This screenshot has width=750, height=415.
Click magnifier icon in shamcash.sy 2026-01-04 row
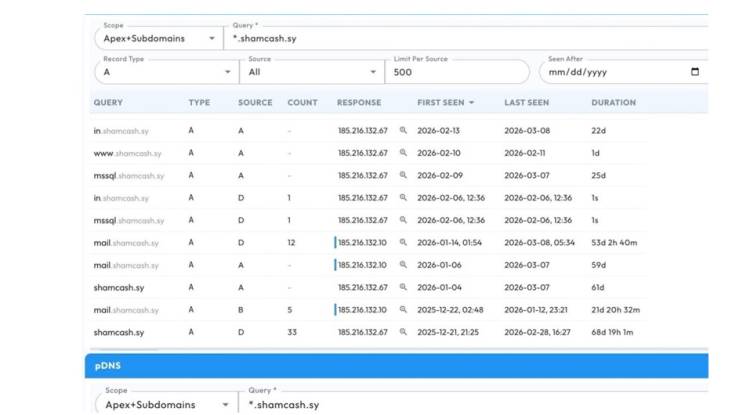[x=404, y=288]
